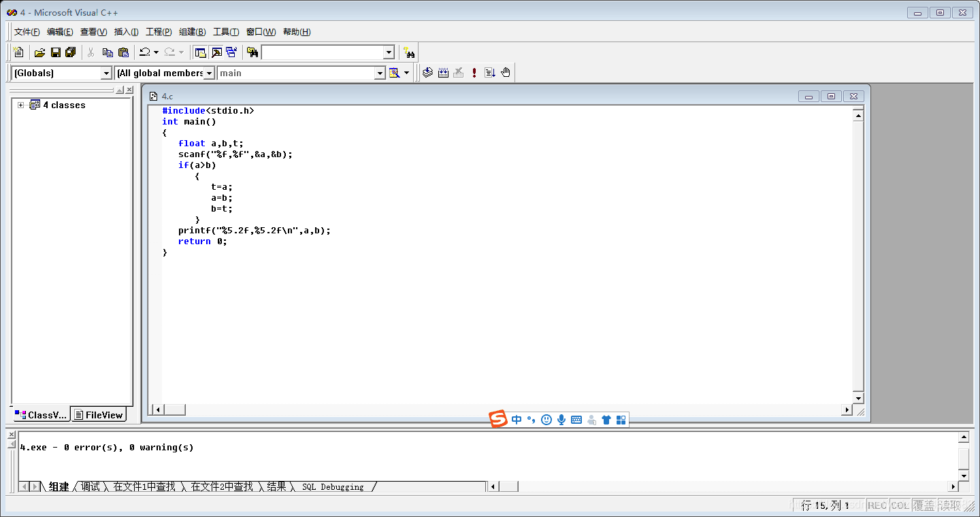This screenshot has height=517, width=980.
Task: Select the 调试 output tab
Action: pyautogui.click(x=91, y=486)
